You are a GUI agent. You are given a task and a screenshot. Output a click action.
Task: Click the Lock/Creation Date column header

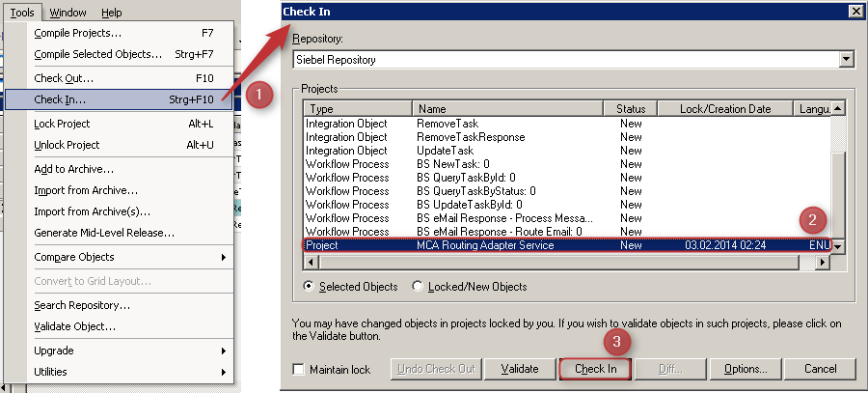[725, 109]
